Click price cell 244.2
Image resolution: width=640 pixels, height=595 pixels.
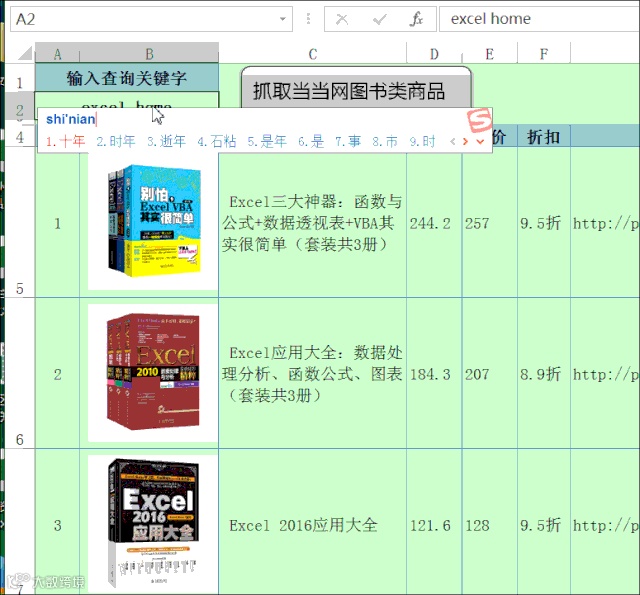pyautogui.click(x=434, y=223)
